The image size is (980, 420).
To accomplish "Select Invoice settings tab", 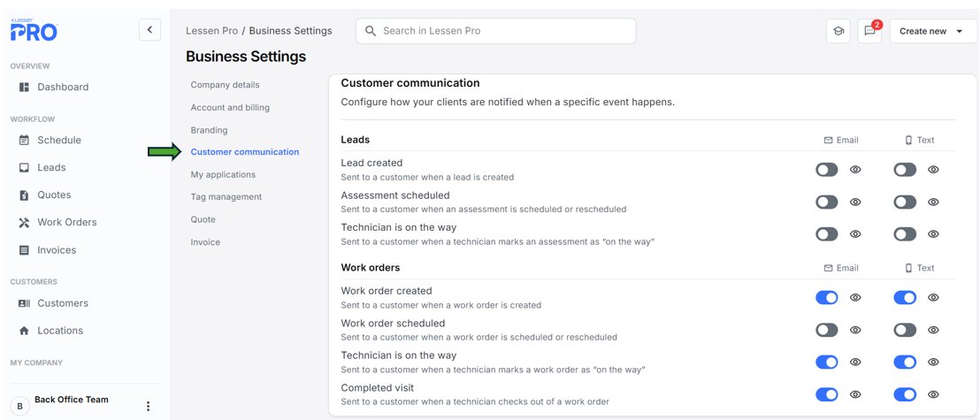I will [x=205, y=242].
